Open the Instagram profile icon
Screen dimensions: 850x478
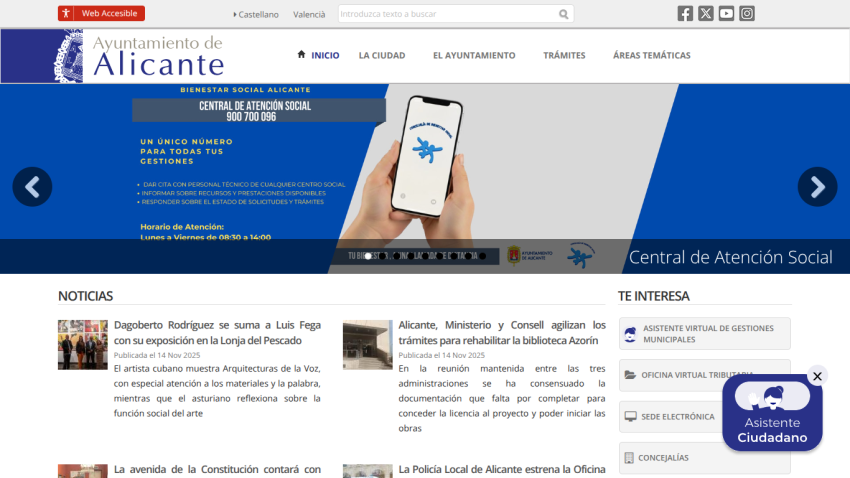(746, 14)
